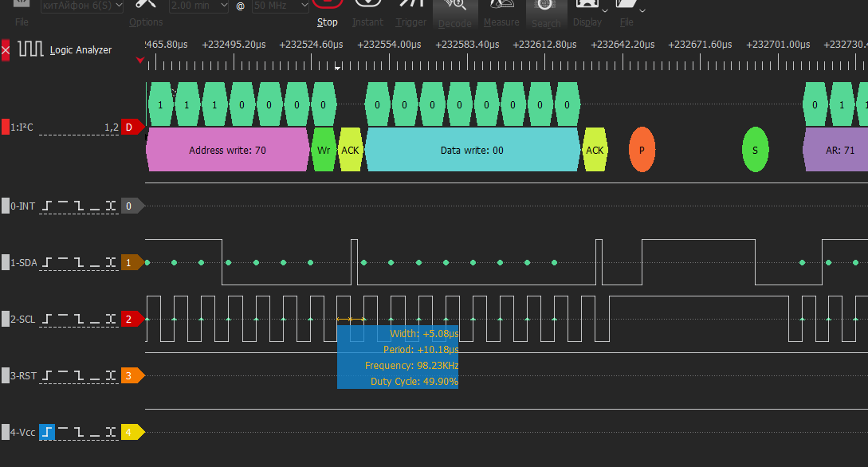The width and height of the screenshot is (868, 467).
Task: Click the red color swatch of I²C decoder
Action: 6,127
